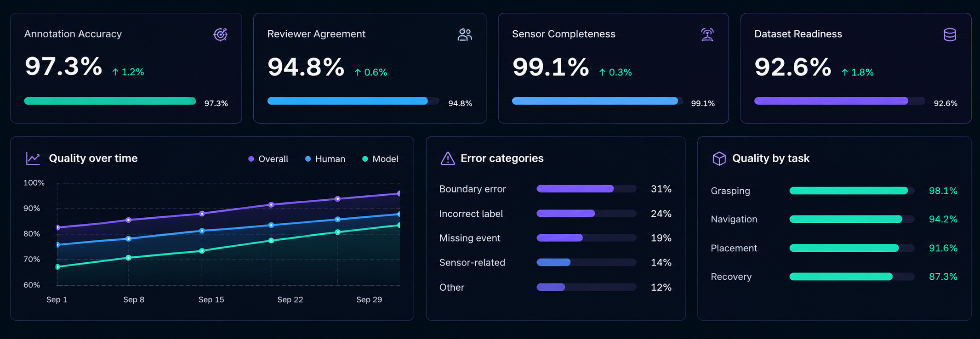The height and width of the screenshot is (339, 980).
Task: Click the 1.2% increase indicator
Action: 128,72
